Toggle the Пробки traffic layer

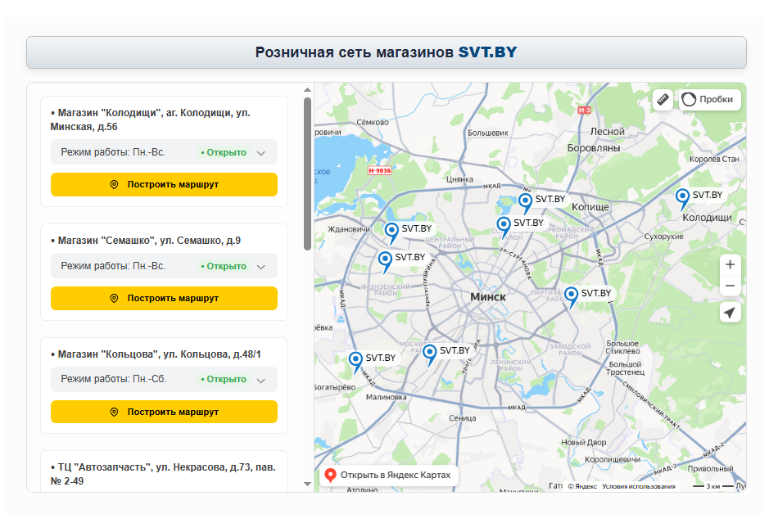[x=710, y=100]
